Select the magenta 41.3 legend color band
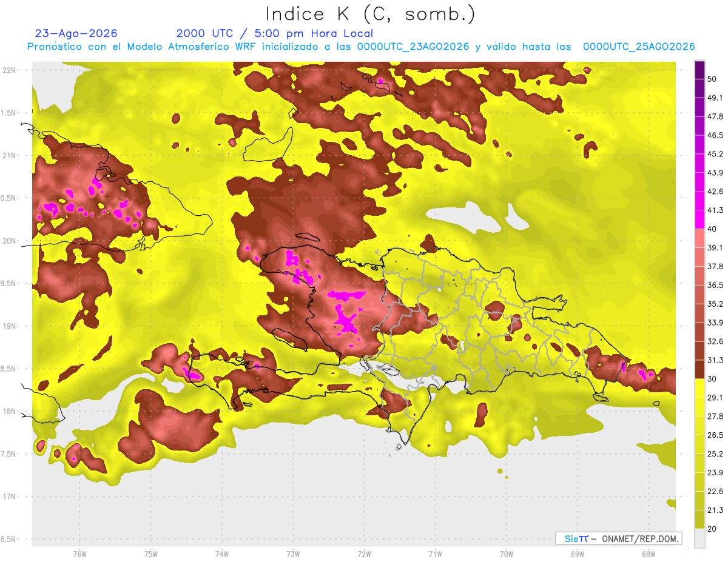Image resolution: width=728 pixels, height=562 pixels. click(699, 219)
